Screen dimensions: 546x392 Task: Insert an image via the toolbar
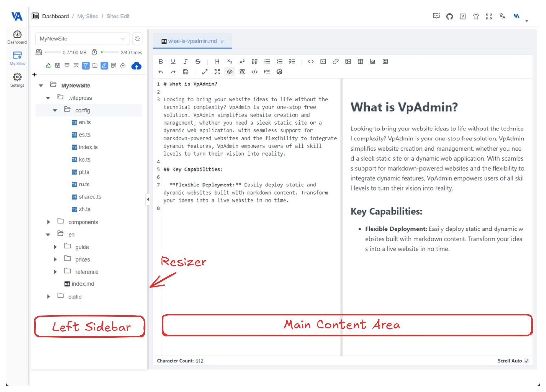[x=348, y=62]
